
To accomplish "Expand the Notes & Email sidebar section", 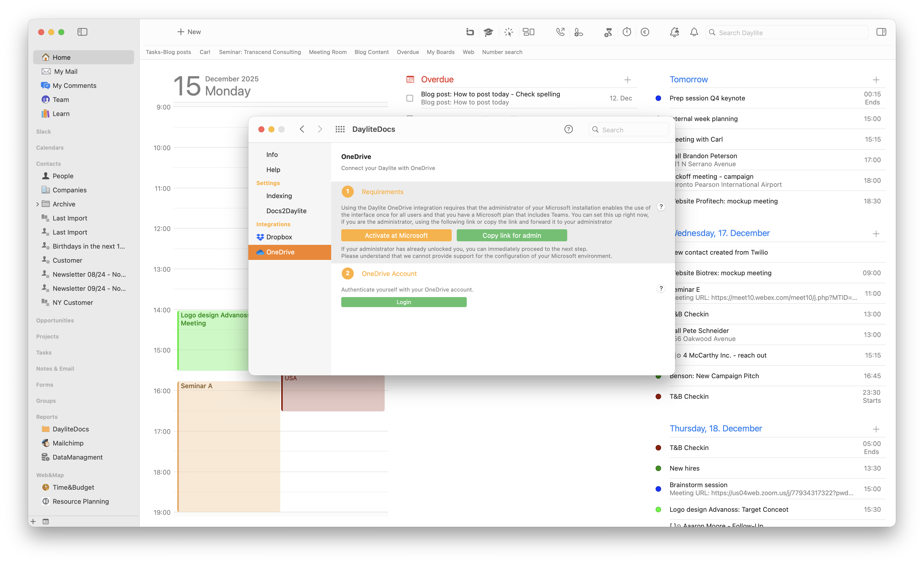I will click(55, 369).
